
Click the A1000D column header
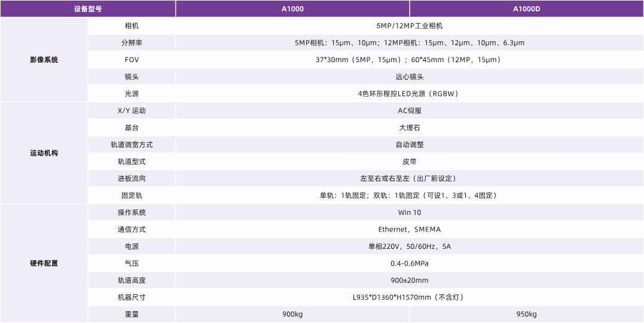[526, 9]
